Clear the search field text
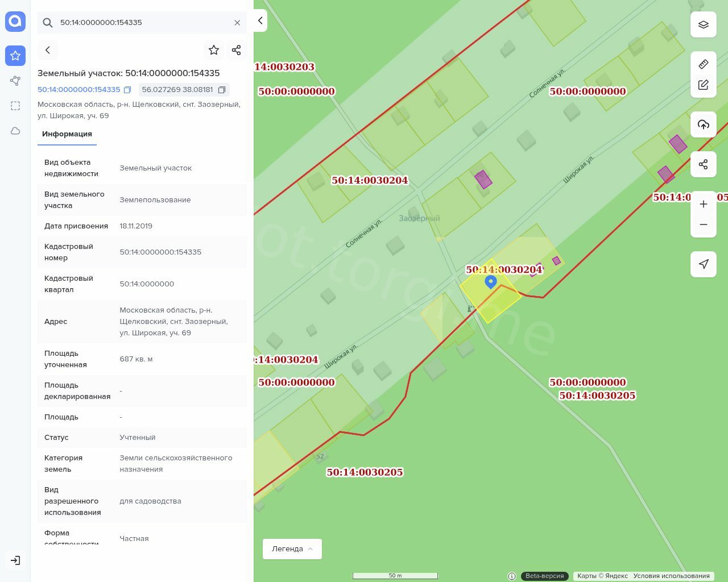This screenshot has height=582, width=728. click(237, 23)
